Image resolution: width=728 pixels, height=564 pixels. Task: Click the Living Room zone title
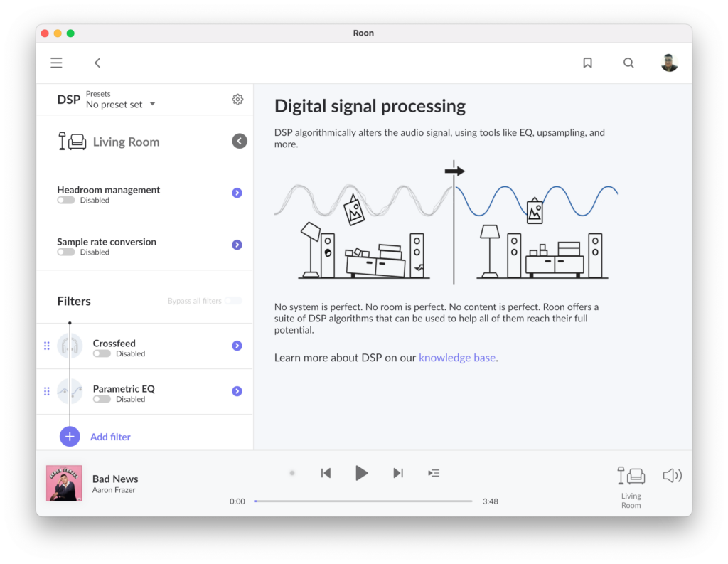click(x=127, y=142)
